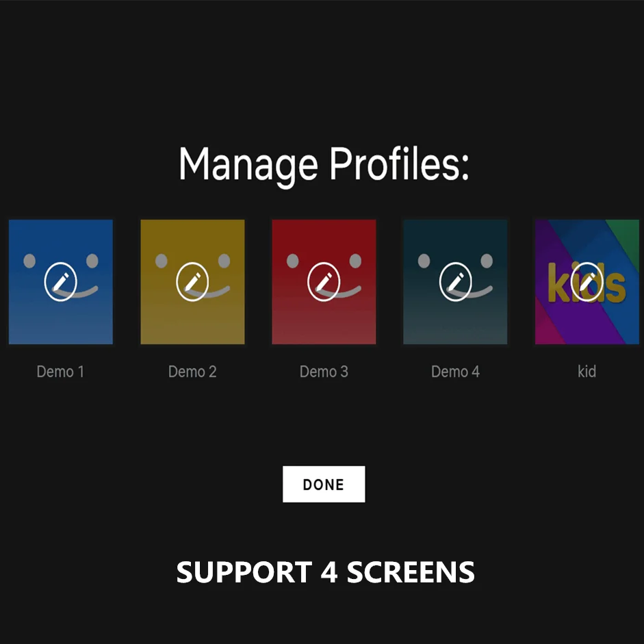Select the dark teal Demo 4 avatar tile
This screenshot has width=644, height=644.
tap(455, 282)
